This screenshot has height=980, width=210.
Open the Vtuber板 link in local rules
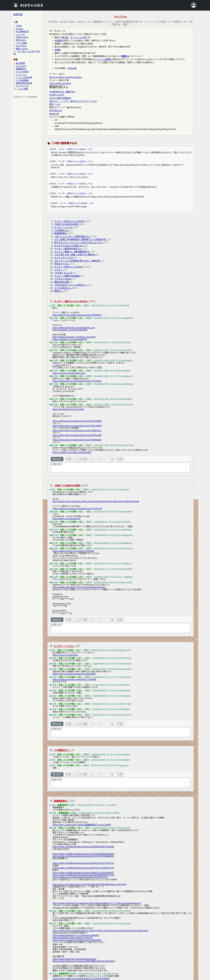[x=72, y=68]
